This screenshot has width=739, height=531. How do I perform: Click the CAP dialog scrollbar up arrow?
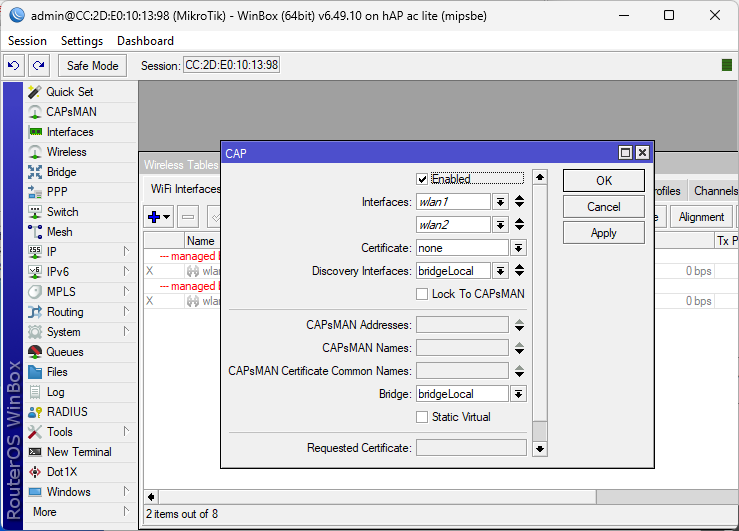pyautogui.click(x=540, y=177)
